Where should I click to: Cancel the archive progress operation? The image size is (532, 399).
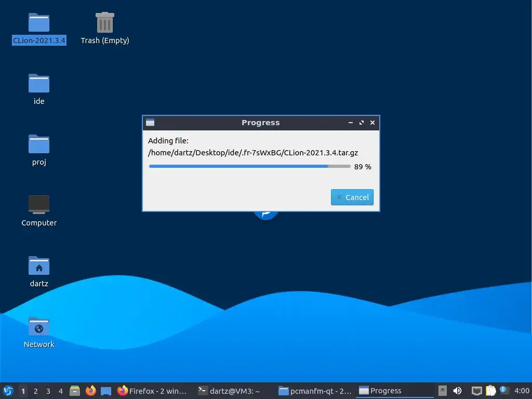[352, 197]
